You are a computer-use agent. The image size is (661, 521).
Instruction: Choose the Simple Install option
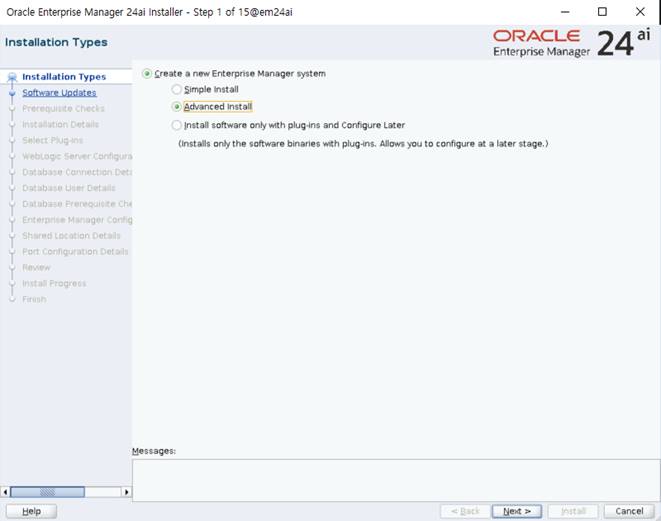[177, 89]
